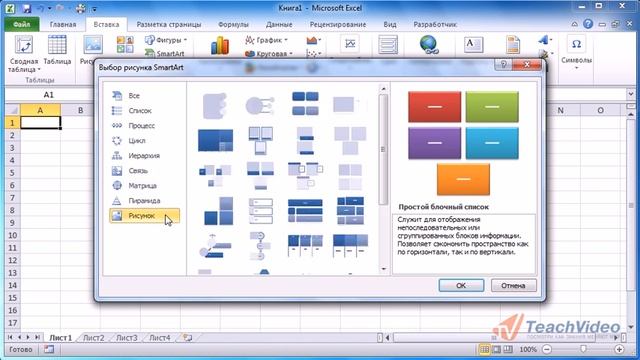Screen dimensions: 640x360
Task: Switch to Page Break Preview in status bar
Action: coord(508,349)
